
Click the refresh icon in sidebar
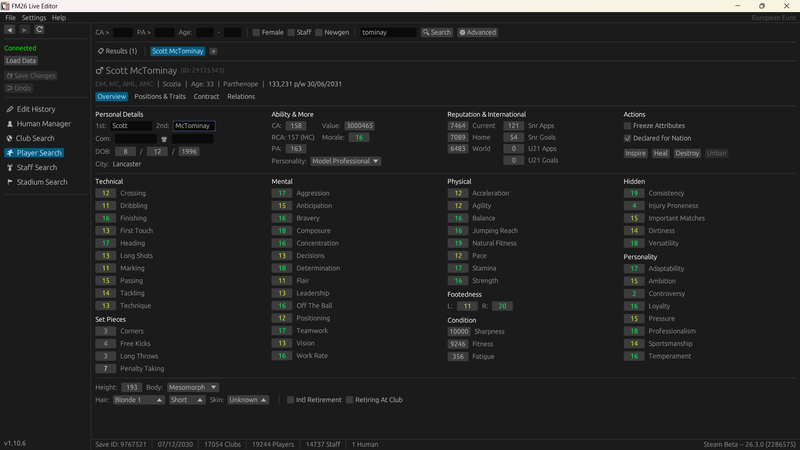[39, 30]
